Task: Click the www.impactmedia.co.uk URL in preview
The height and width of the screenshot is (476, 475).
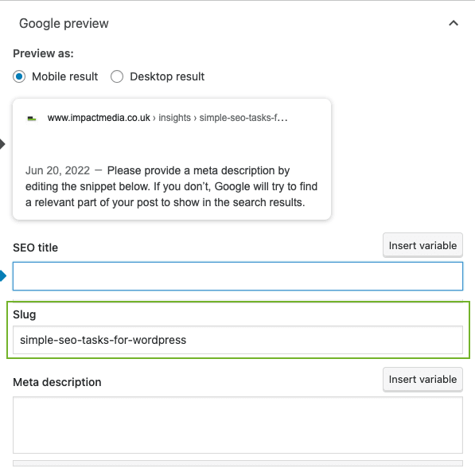Action: tap(99, 118)
